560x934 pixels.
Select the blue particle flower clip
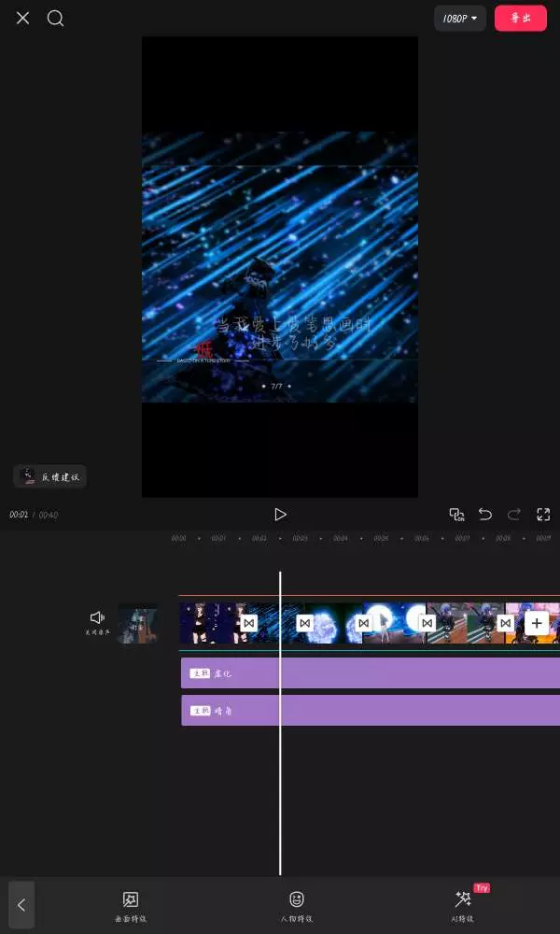[x=334, y=623]
